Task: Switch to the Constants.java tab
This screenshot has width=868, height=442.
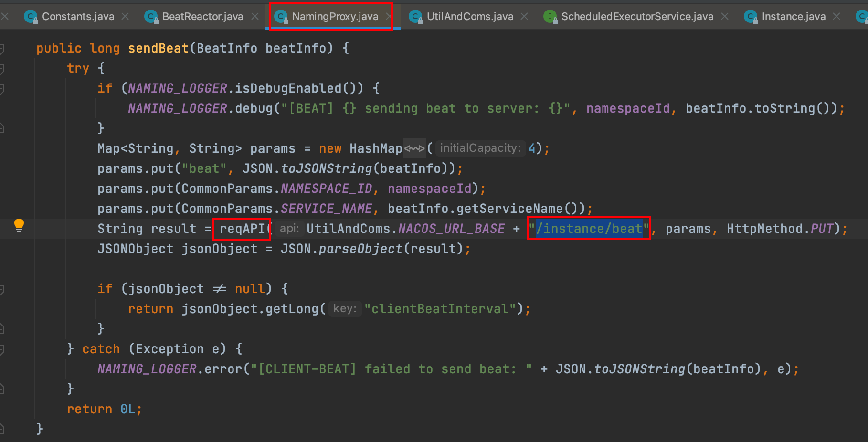Action: click(78, 17)
